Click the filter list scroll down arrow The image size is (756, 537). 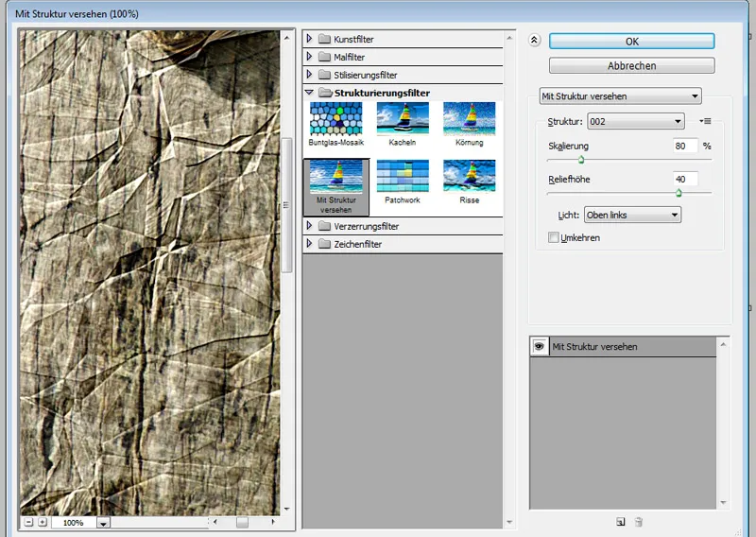pos(509,523)
